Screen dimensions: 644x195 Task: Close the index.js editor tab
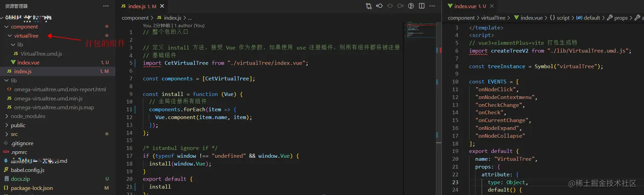click(x=162, y=6)
